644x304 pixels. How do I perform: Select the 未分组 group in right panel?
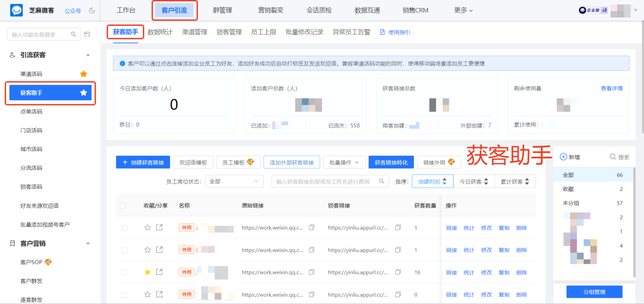pyautogui.click(x=594, y=203)
